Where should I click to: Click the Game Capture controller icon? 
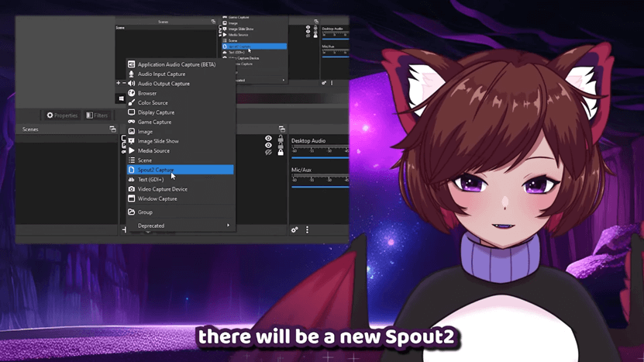pos(132,122)
